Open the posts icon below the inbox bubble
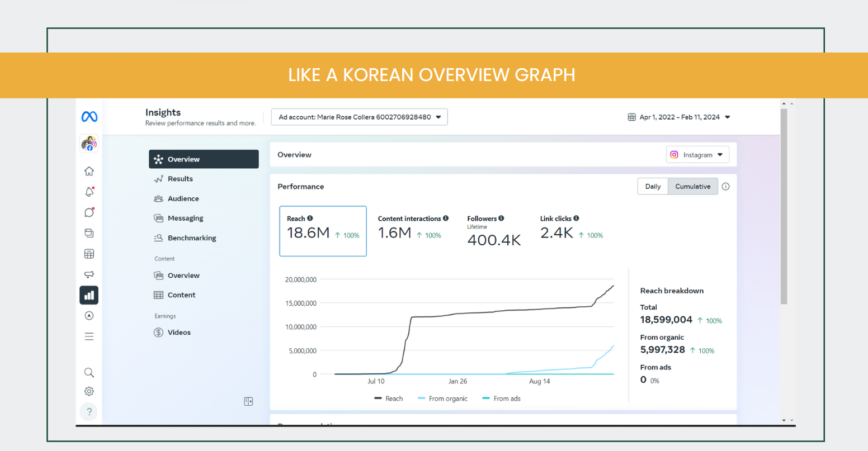Screen dimensions: 868x451 coord(89,233)
